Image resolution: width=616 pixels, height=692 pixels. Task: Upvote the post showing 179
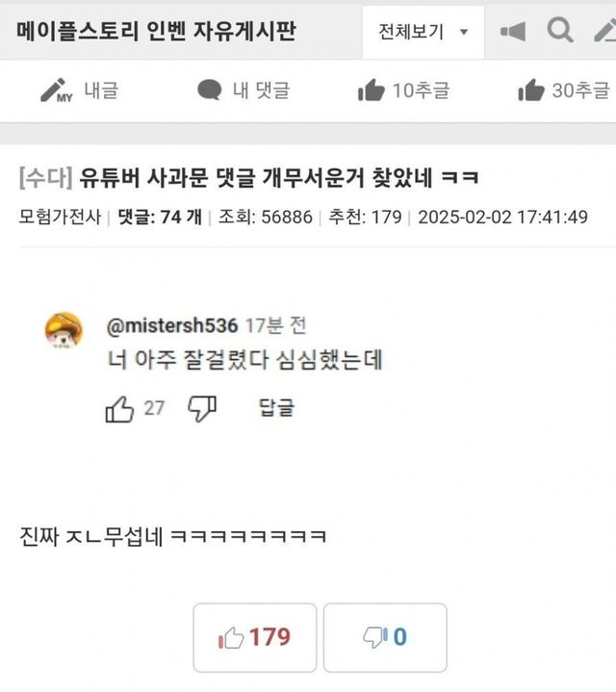[255, 638]
